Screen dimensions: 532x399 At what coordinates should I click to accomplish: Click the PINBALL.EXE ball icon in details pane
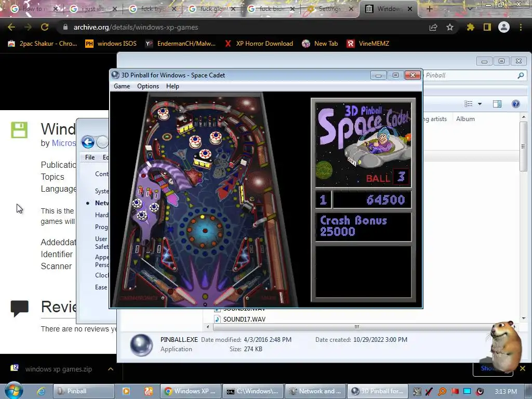pos(141,345)
